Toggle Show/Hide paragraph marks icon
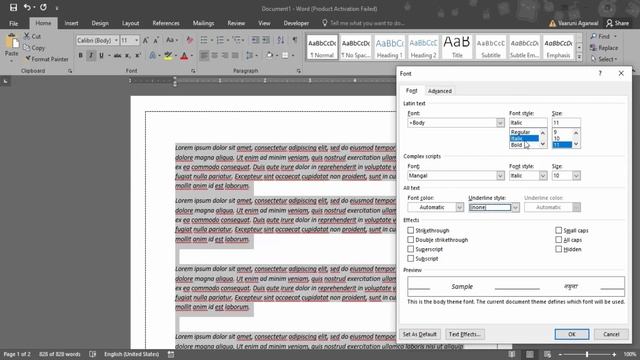This screenshot has height=360, width=640. [x=295, y=40]
